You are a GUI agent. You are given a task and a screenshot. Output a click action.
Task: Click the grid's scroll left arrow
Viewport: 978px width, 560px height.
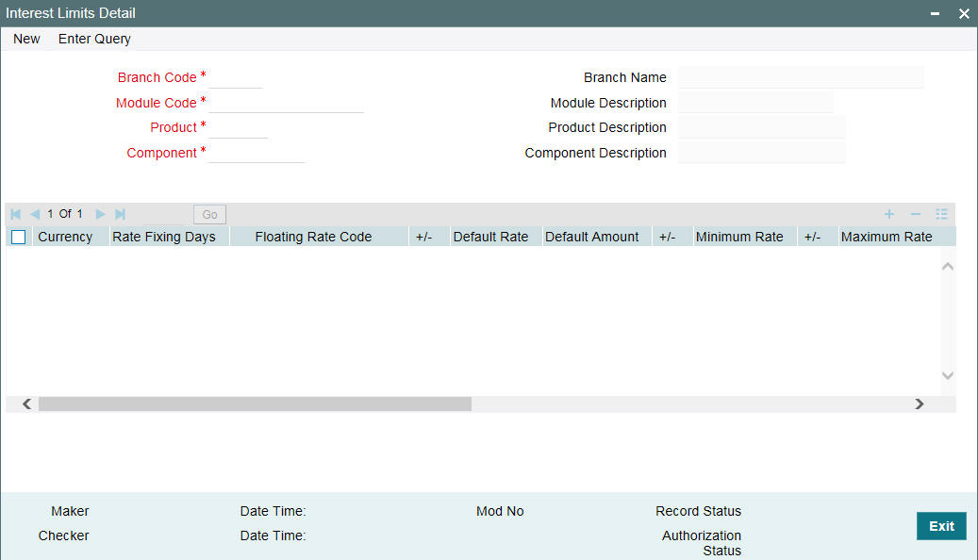[x=26, y=404]
